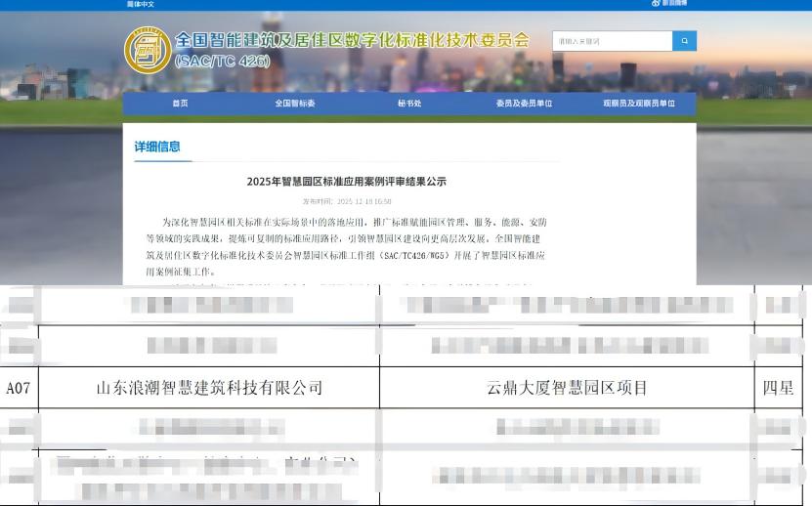
Task: Click the publish time 2025-12-18 line
Action: (347, 200)
